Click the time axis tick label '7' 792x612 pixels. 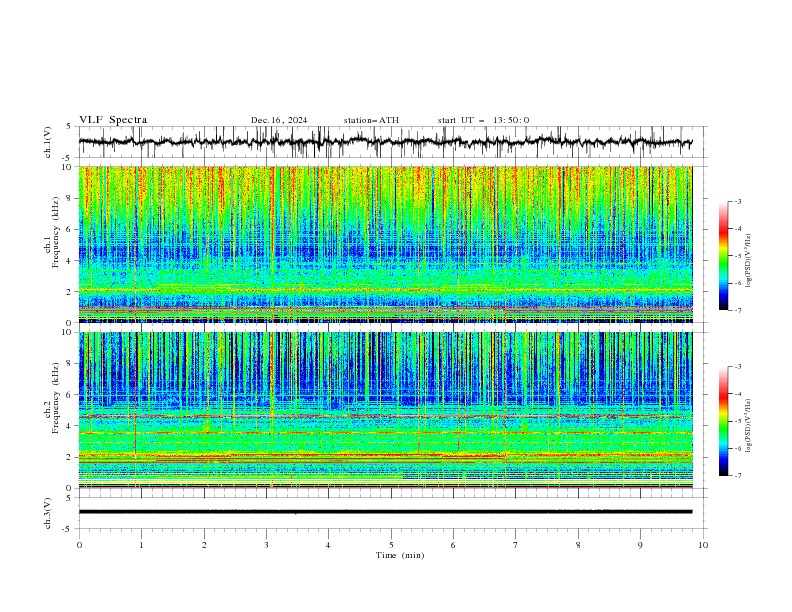tap(516, 545)
